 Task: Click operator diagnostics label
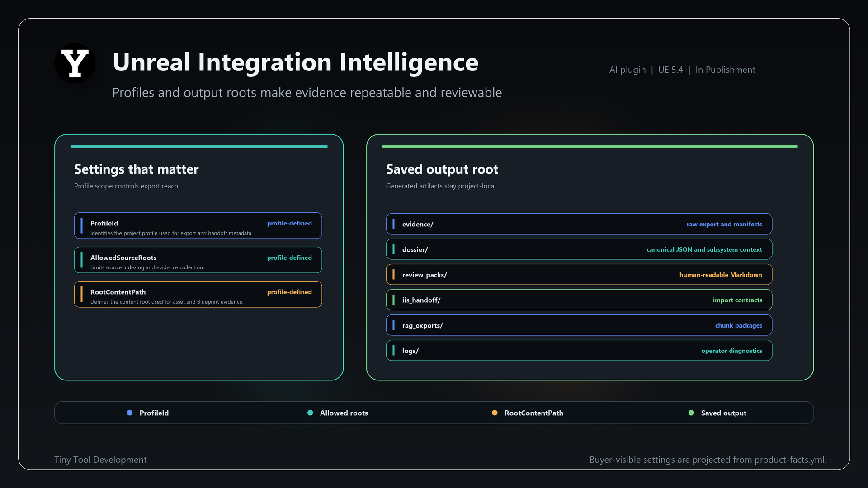(x=731, y=351)
